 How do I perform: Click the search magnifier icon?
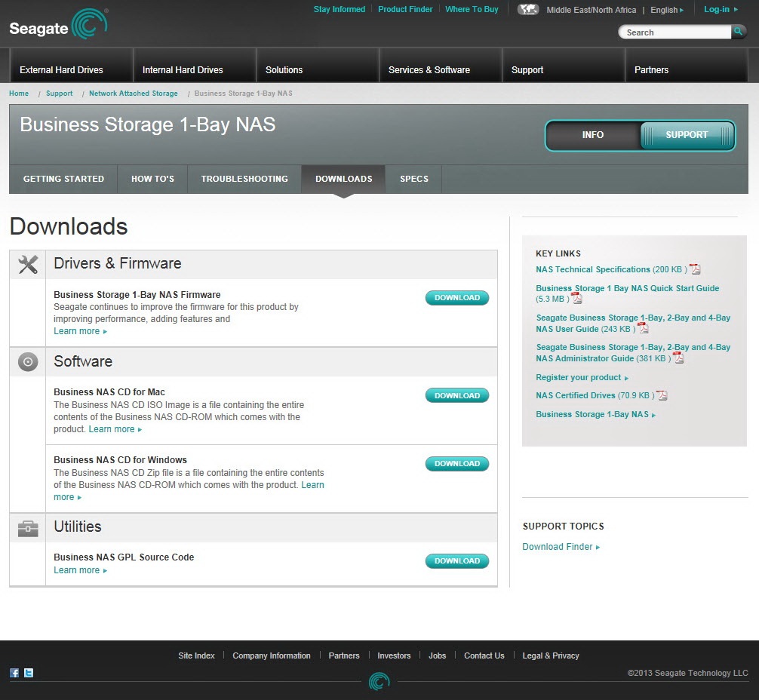(738, 32)
